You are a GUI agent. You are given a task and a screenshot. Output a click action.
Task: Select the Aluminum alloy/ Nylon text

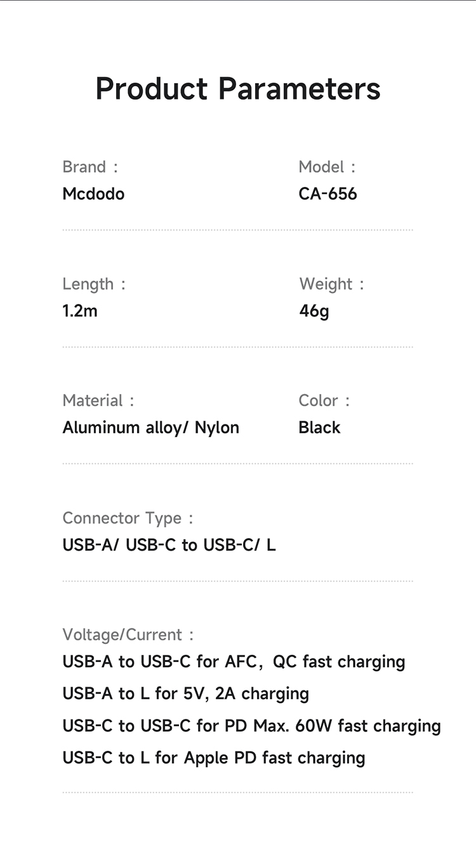coord(150,428)
